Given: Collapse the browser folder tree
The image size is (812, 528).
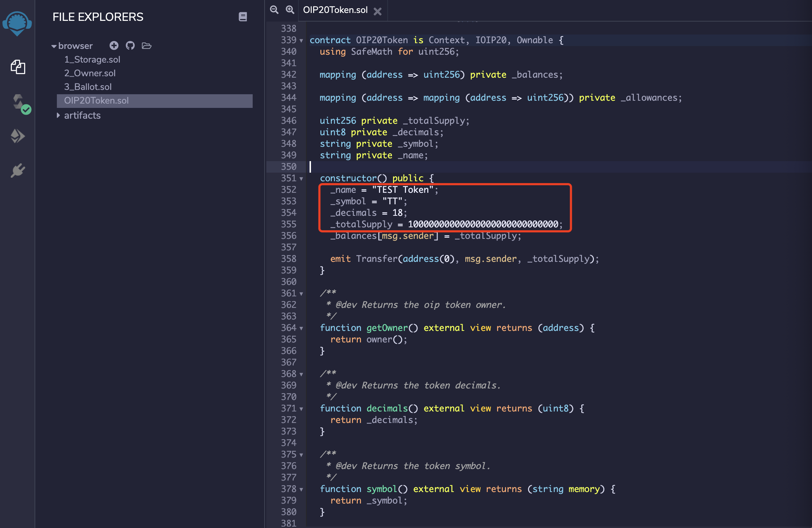Looking at the screenshot, I should click(x=54, y=46).
